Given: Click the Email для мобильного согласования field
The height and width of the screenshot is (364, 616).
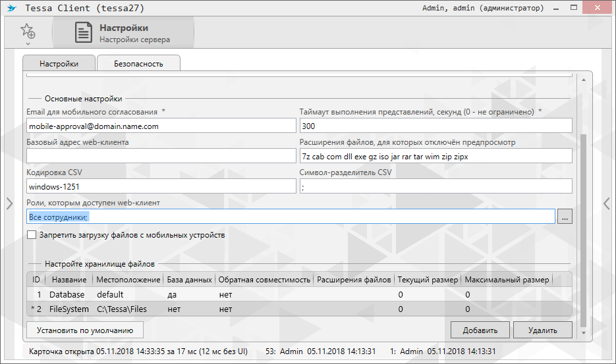Looking at the screenshot, I should click(x=161, y=126).
